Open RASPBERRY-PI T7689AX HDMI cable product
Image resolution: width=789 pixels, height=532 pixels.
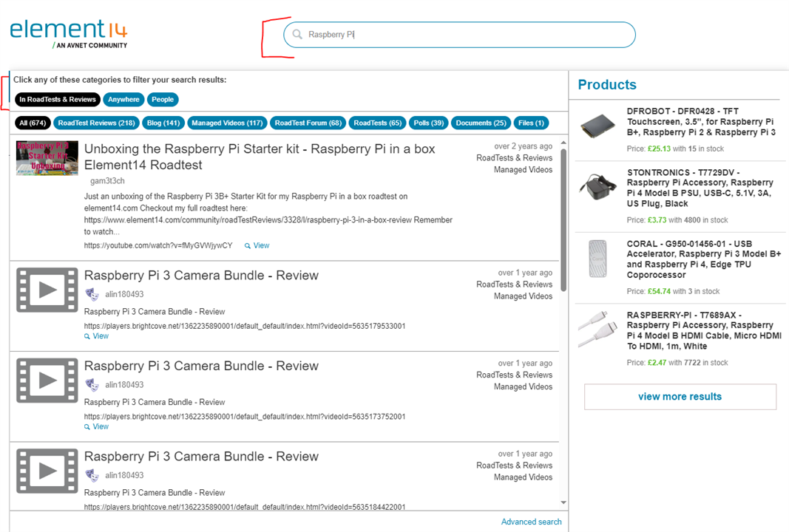pos(704,331)
